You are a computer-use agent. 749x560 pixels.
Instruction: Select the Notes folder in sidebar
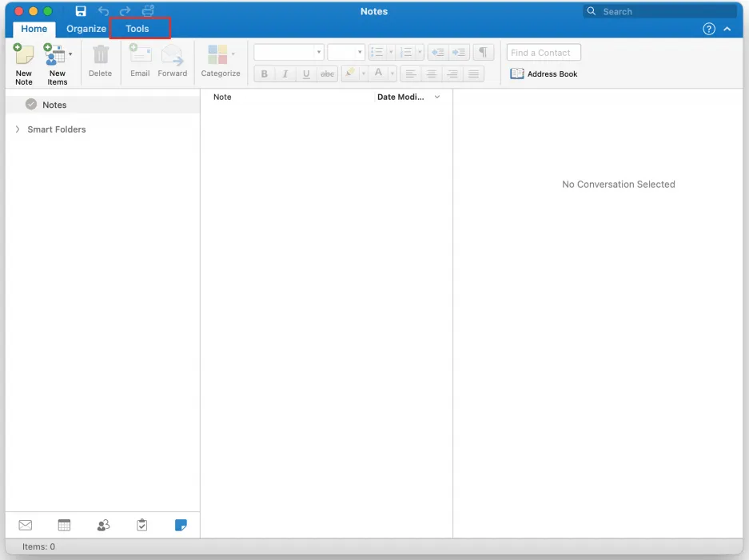(102, 105)
